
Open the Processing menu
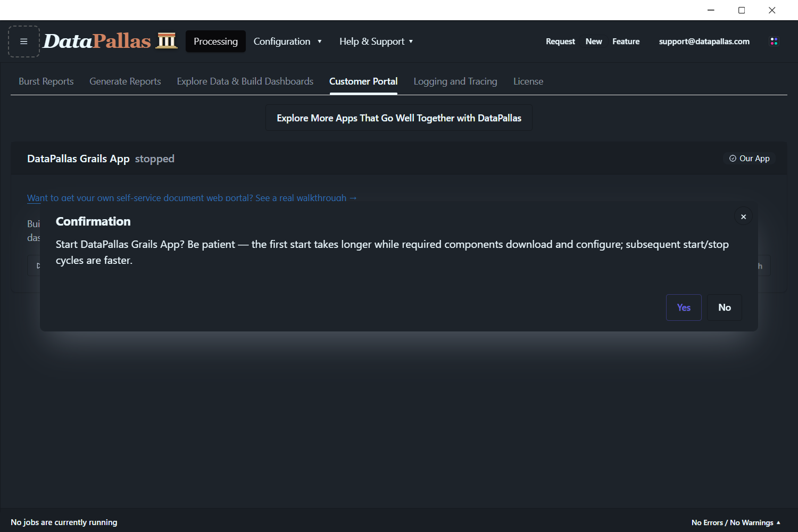[x=215, y=41]
